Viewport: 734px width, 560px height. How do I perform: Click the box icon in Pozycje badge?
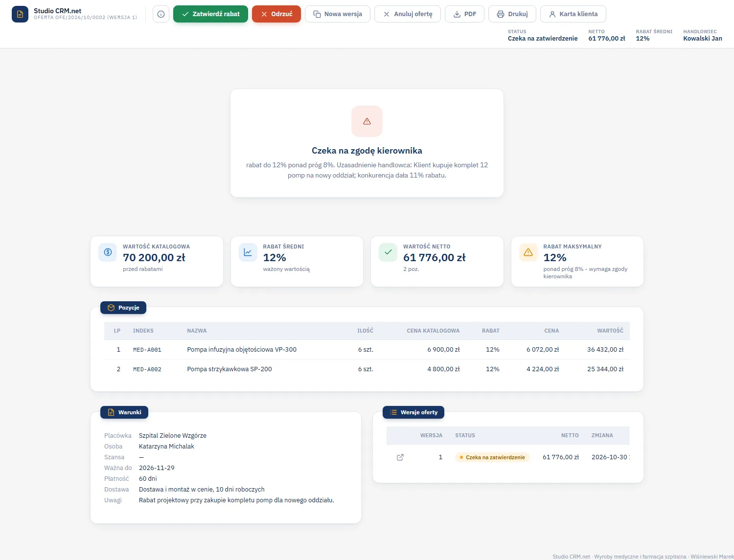pyautogui.click(x=111, y=308)
